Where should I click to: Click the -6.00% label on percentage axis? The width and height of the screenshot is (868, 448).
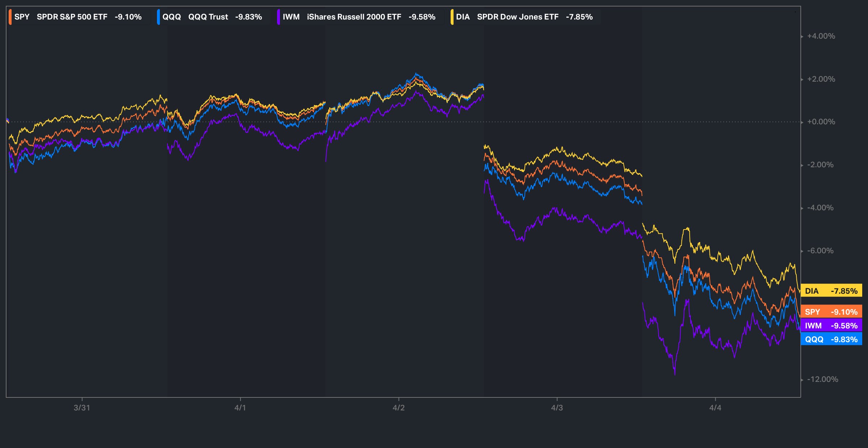click(820, 251)
